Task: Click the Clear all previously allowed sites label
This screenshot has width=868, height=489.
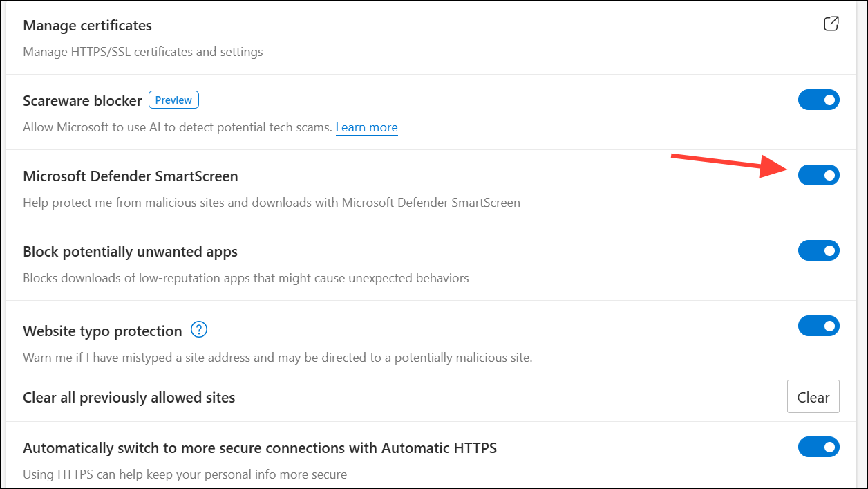Action: 129,398
